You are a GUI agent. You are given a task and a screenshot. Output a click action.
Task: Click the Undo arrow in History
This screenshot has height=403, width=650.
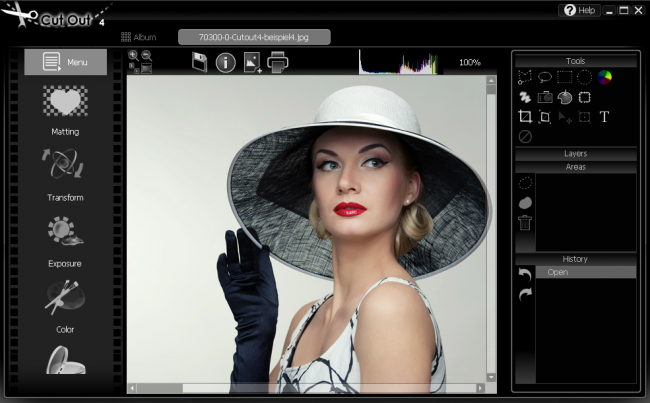coord(525,274)
